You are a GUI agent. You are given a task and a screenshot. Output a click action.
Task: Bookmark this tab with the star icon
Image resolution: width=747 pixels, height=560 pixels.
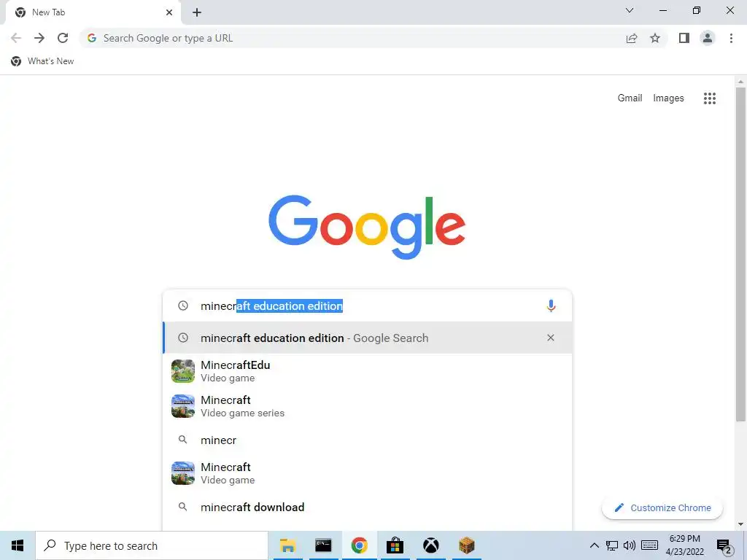tap(655, 38)
